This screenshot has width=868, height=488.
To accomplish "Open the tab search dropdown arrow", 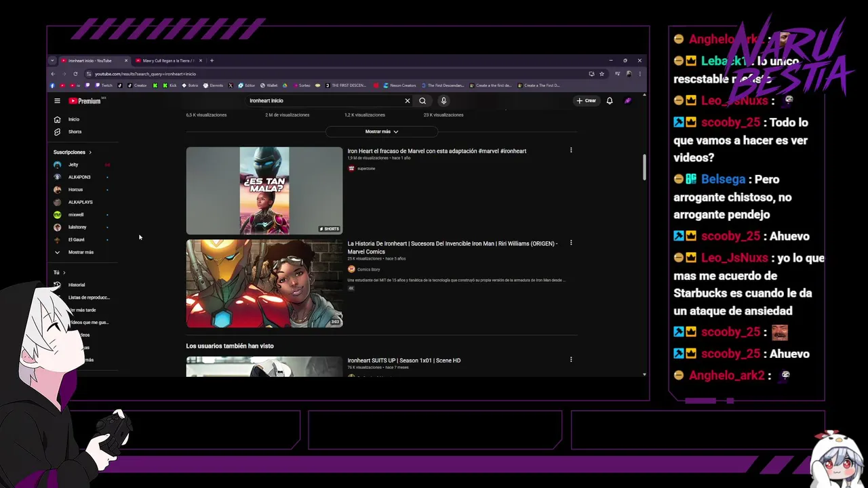I will [x=52, y=61].
